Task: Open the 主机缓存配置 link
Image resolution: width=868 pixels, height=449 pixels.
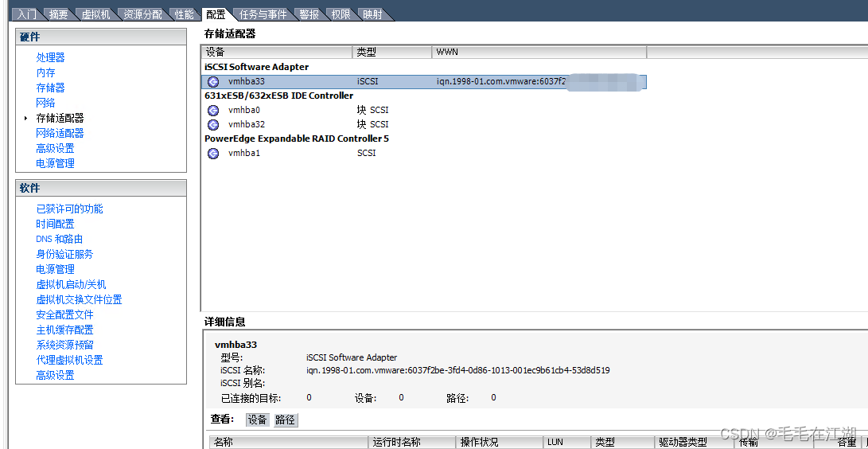Action: (64, 330)
